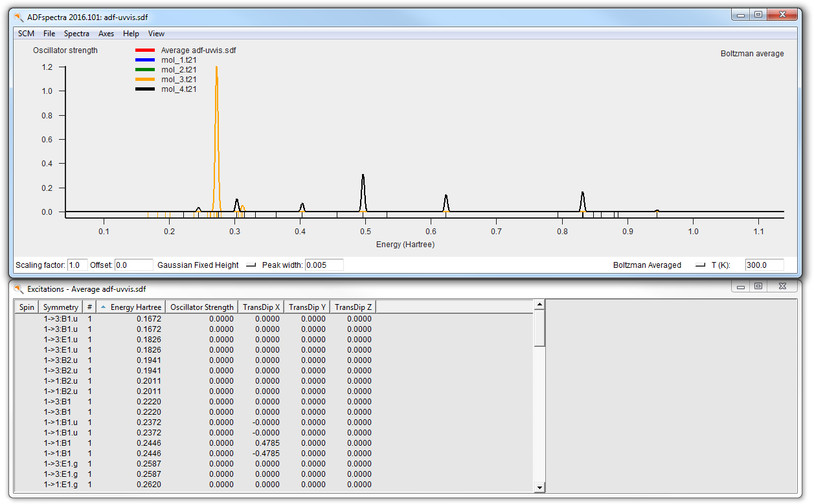The height and width of the screenshot is (504, 814).
Task: Click the red Average adf-uvvis.sdf legend swatch
Action: pyautogui.click(x=145, y=50)
